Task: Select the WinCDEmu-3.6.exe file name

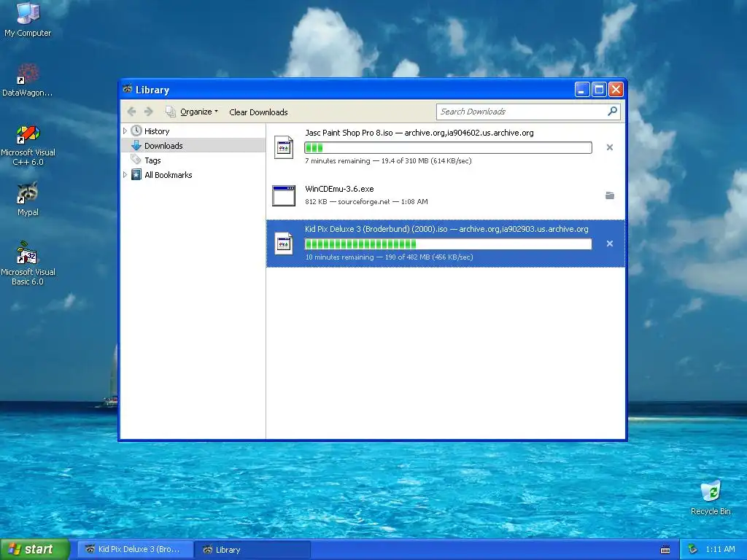Action: click(339, 189)
